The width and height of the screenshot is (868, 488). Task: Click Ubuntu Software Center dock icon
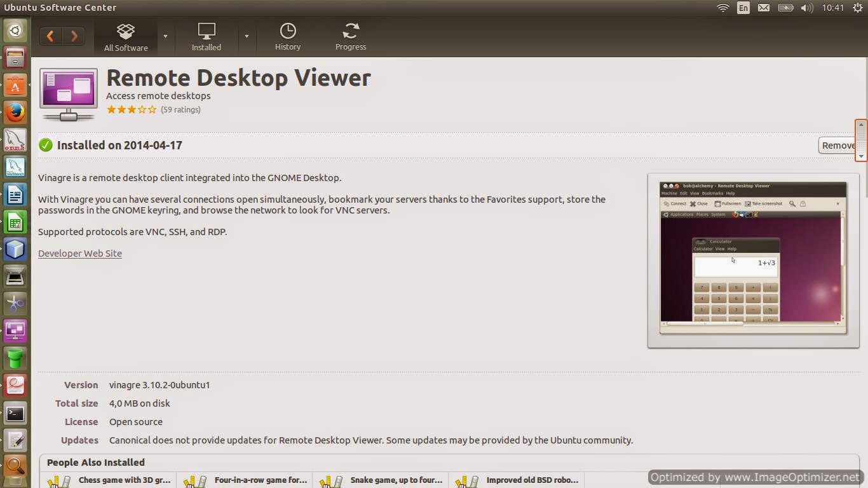click(x=15, y=85)
